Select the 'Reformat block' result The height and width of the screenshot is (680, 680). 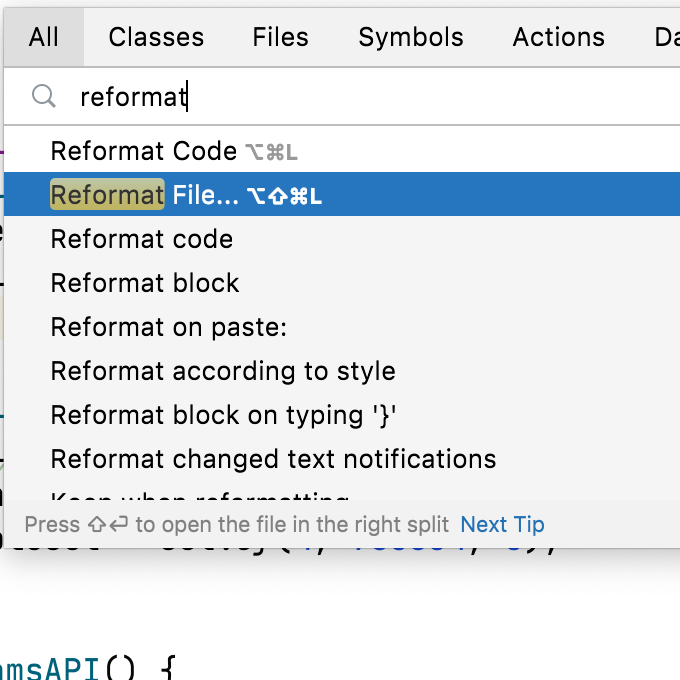coord(145,283)
